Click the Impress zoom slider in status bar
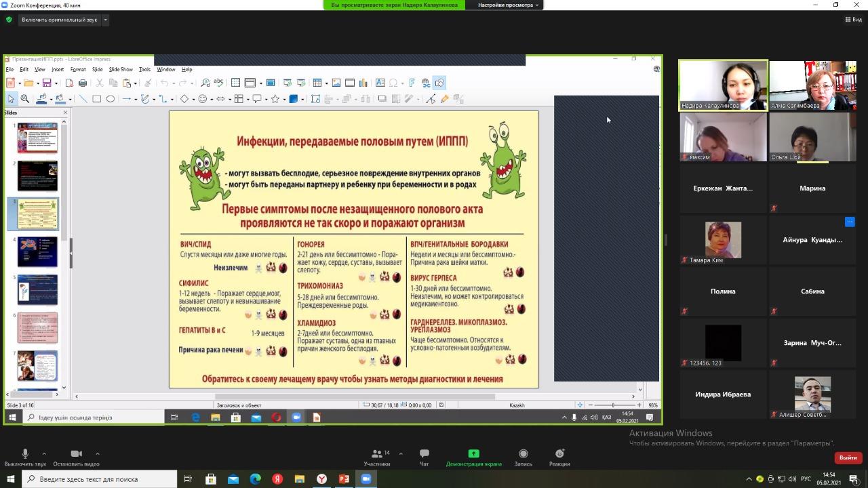 [613, 405]
